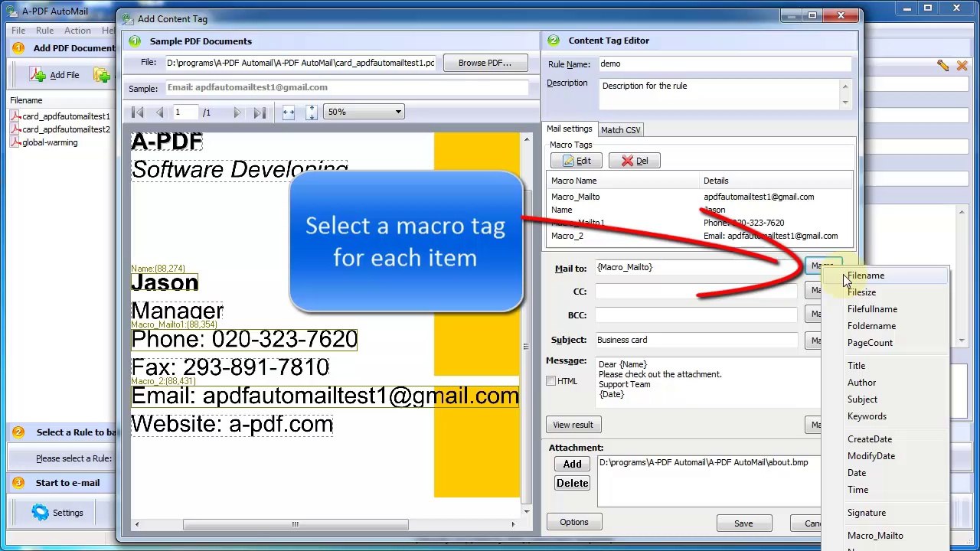Image resolution: width=980 pixels, height=551 pixels.
Task: Click Del button under Macro Tags
Action: pos(635,161)
